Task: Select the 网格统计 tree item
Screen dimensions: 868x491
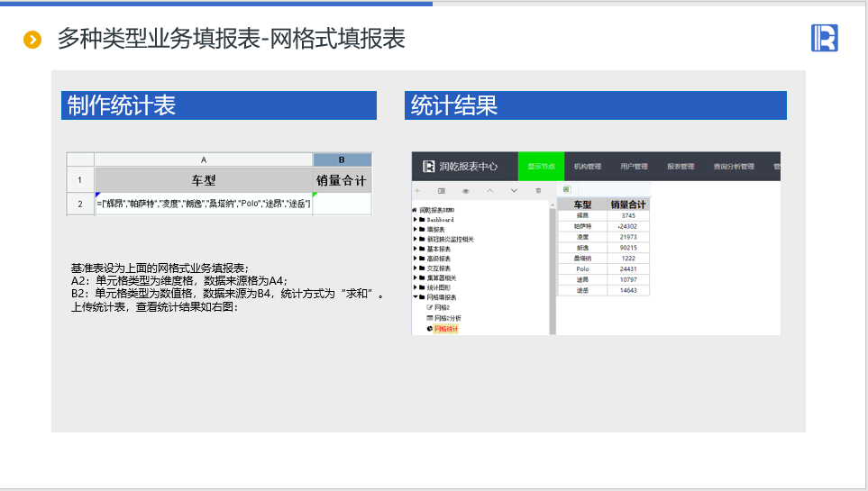Action: click(445, 329)
